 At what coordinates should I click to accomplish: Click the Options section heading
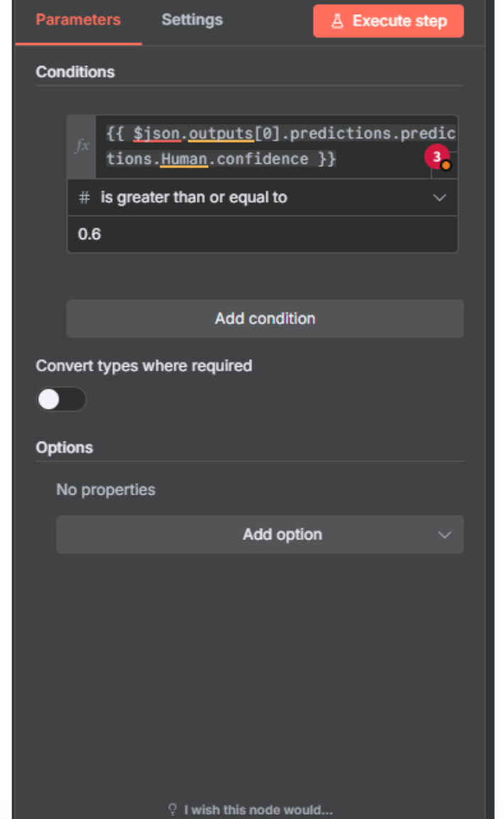pyautogui.click(x=65, y=448)
